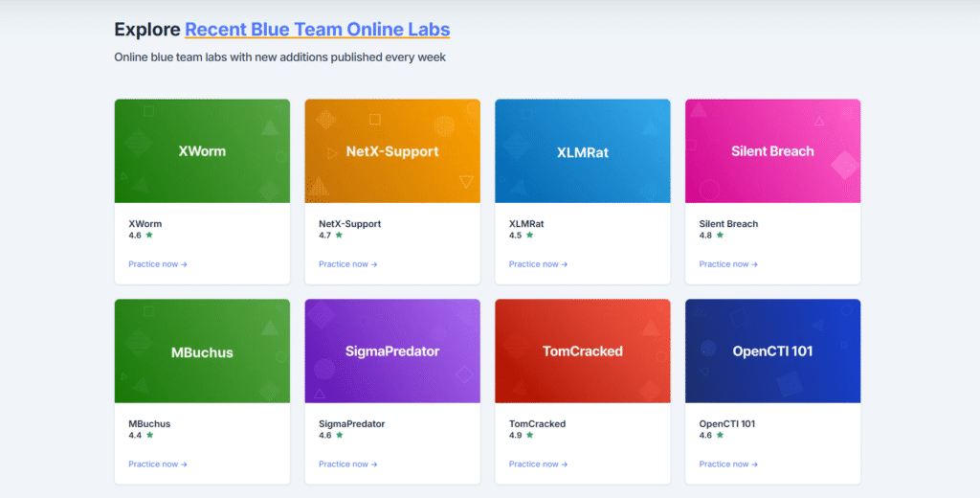Image resolution: width=980 pixels, height=498 pixels.
Task: Open the Recent Blue Team Online Labs link
Action: tap(317, 30)
